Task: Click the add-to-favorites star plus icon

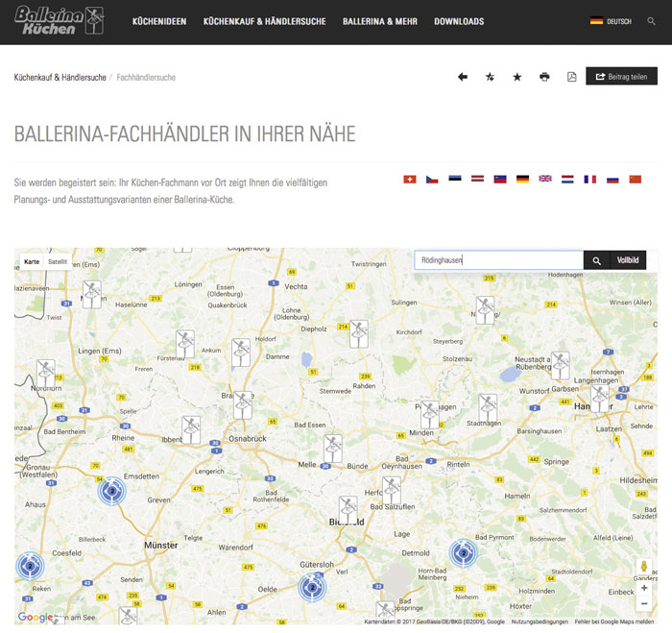Action: coord(490,77)
